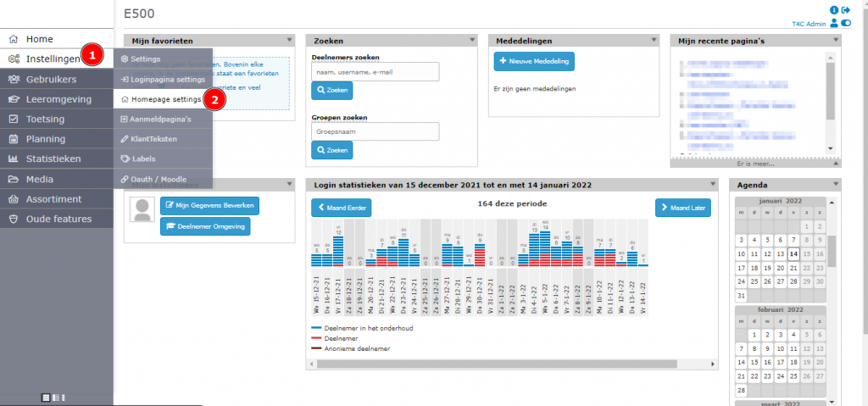Select the full-width sidebar layout icon
868x406 pixels.
click(46, 397)
